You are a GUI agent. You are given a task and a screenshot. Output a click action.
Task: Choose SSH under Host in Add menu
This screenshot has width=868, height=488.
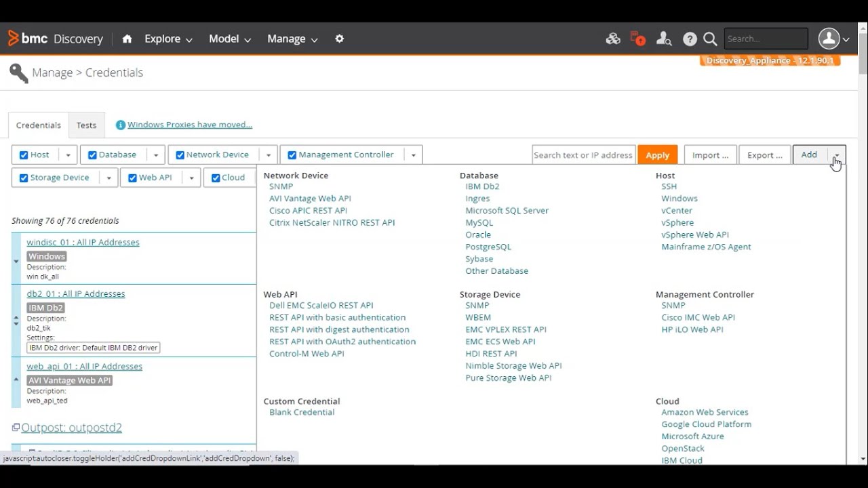pos(669,186)
